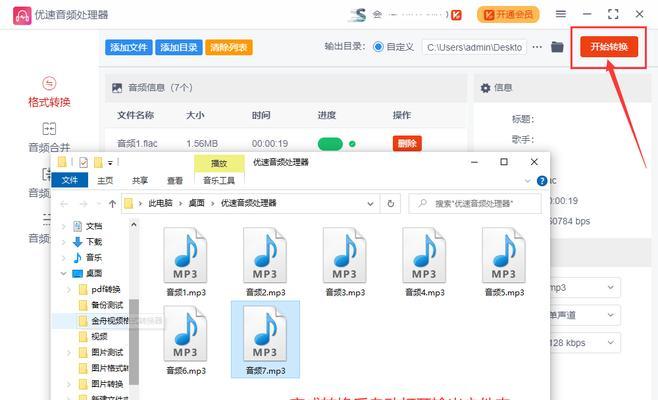Click the 清除列表 clear list button
Image resolution: width=658 pixels, height=400 pixels.
point(229,47)
